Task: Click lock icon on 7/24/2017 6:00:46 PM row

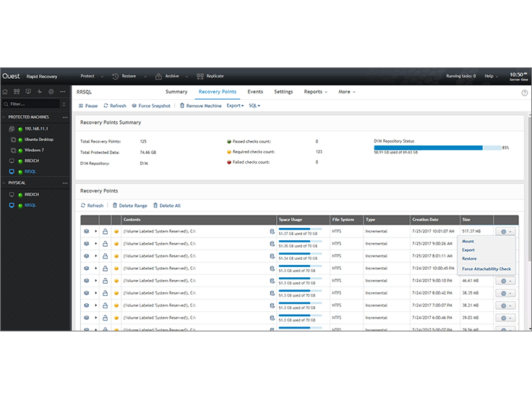Action: 106,318
